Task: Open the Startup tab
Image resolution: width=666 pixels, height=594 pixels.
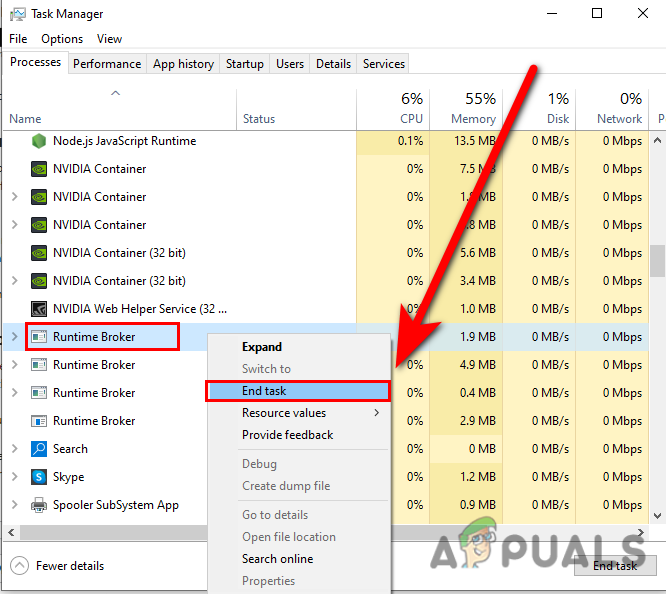Action: click(244, 64)
